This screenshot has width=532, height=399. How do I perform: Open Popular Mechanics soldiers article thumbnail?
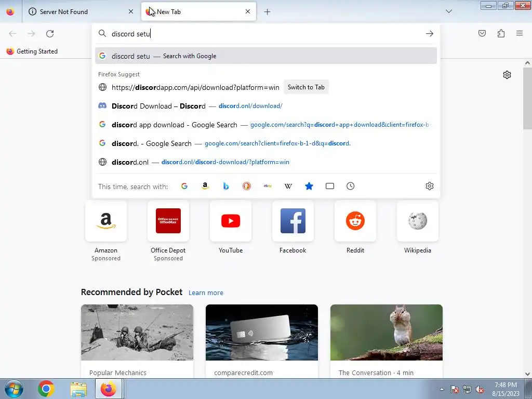137,332
